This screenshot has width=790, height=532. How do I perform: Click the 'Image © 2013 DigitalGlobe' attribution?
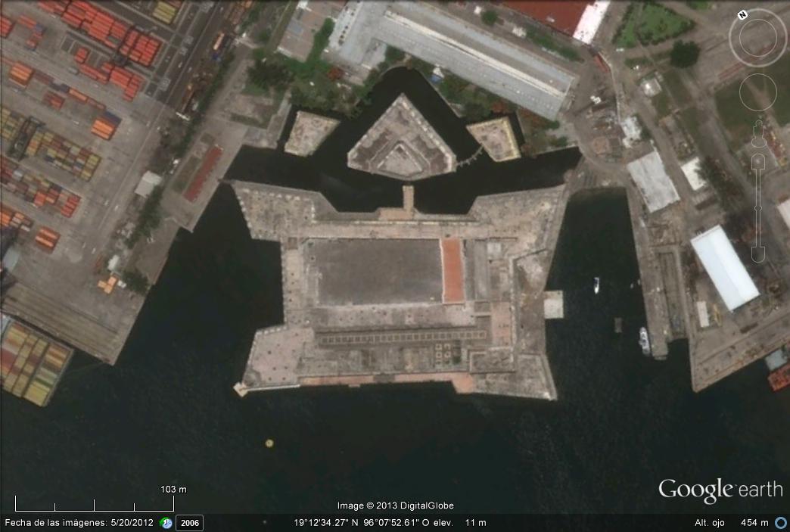click(x=396, y=506)
